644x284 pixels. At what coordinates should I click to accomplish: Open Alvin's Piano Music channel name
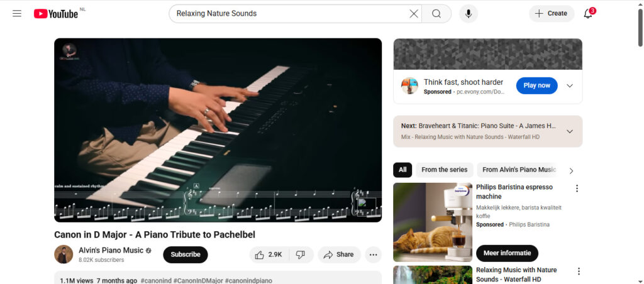(x=111, y=250)
